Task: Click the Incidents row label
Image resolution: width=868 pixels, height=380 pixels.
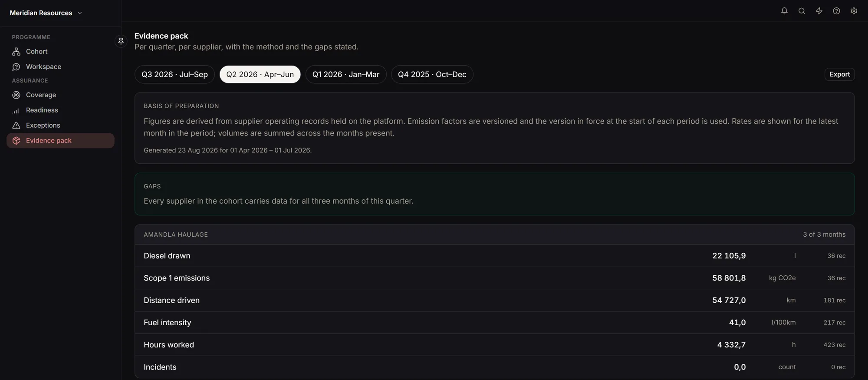Action: click(160, 367)
